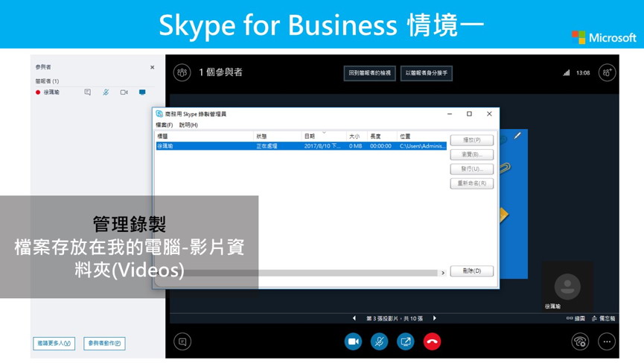The image size is (644, 363).
Task: Click the 刪除(D) delete button
Action: pyautogui.click(x=472, y=271)
